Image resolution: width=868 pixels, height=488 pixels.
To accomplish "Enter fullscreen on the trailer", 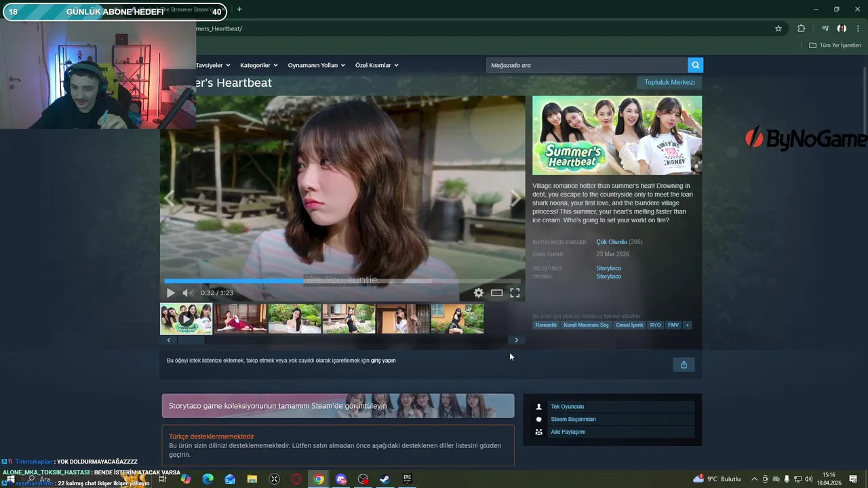I will [x=515, y=293].
